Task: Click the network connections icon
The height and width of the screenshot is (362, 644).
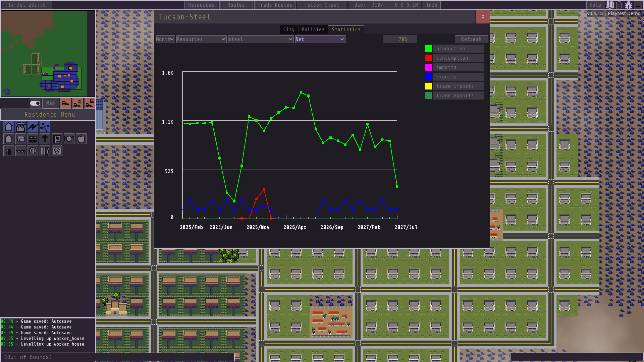Action: coord(45,127)
